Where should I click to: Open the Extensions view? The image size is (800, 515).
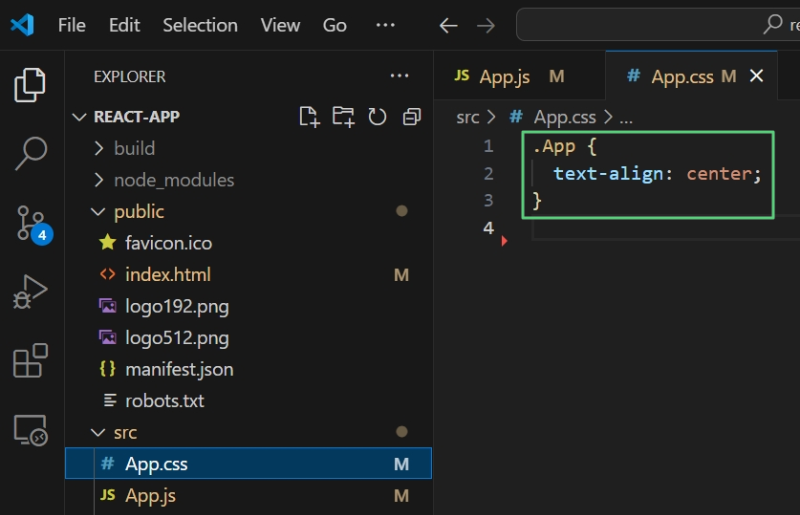pos(30,360)
